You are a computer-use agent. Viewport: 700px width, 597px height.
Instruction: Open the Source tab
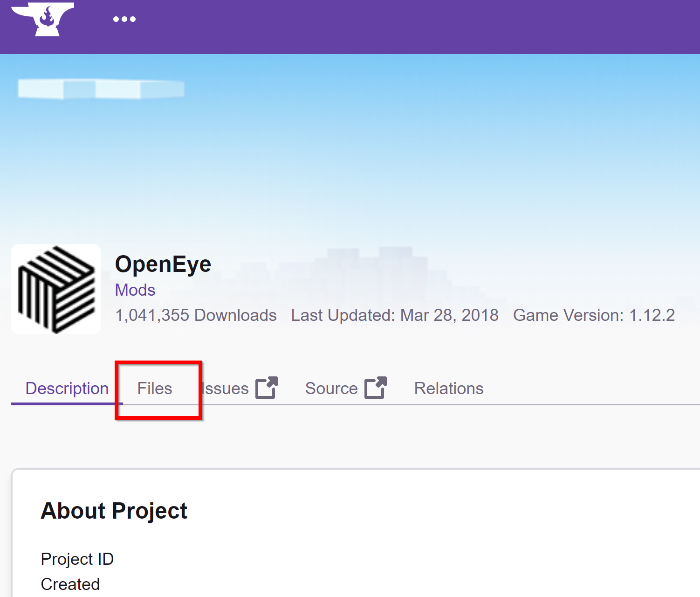(x=331, y=389)
